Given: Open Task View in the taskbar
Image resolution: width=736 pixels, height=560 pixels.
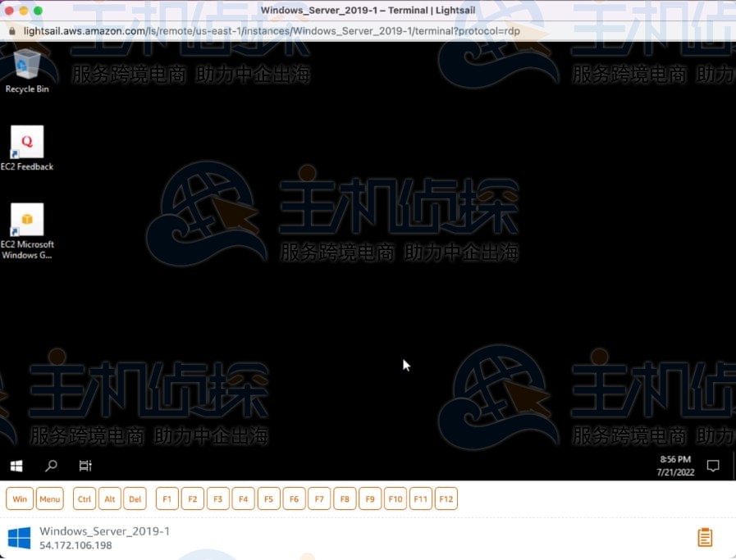Looking at the screenshot, I should 85,466.
